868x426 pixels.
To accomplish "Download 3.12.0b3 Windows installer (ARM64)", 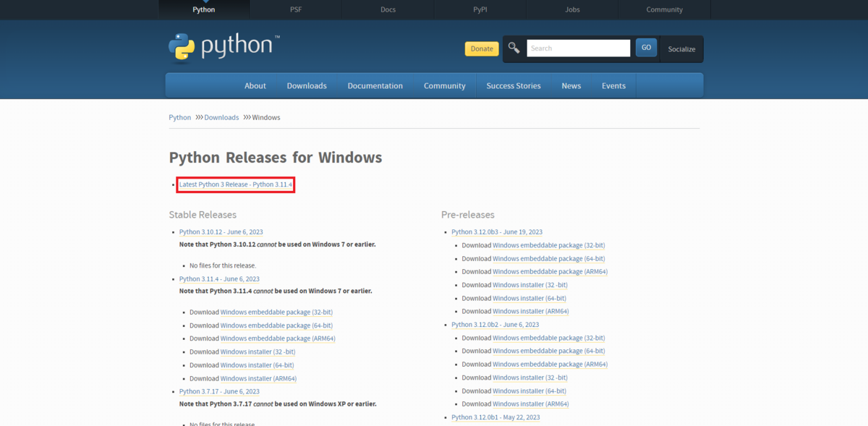I will [x=531, y=311].
